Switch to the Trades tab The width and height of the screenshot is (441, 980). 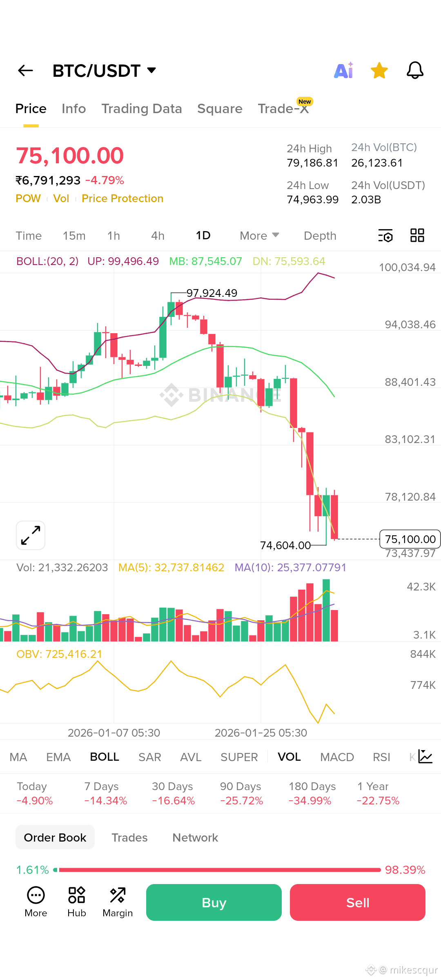coord(129,837)
